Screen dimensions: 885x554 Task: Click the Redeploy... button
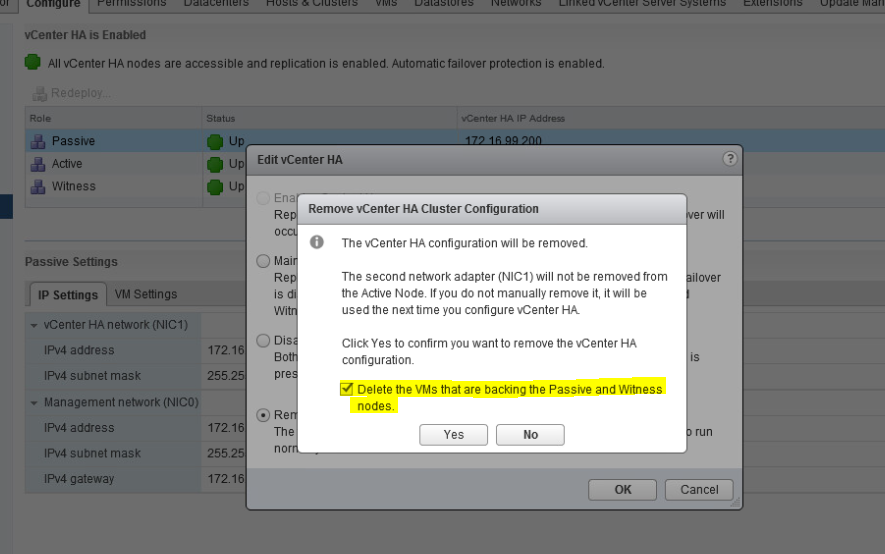click(72, 93)
